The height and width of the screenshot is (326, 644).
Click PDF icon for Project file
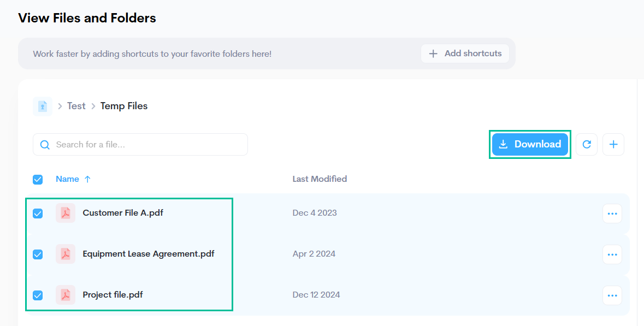pyautogui.click(x=66, y=295)
